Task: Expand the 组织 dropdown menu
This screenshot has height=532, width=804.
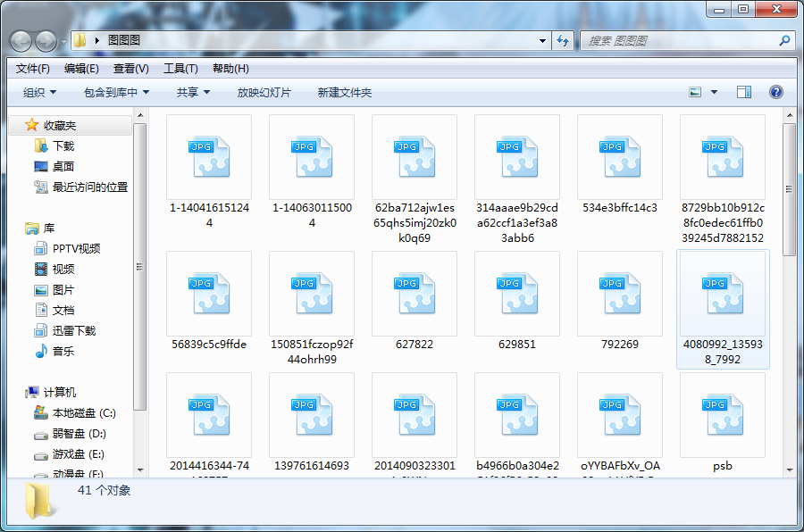Action: (x=40, y=93)
